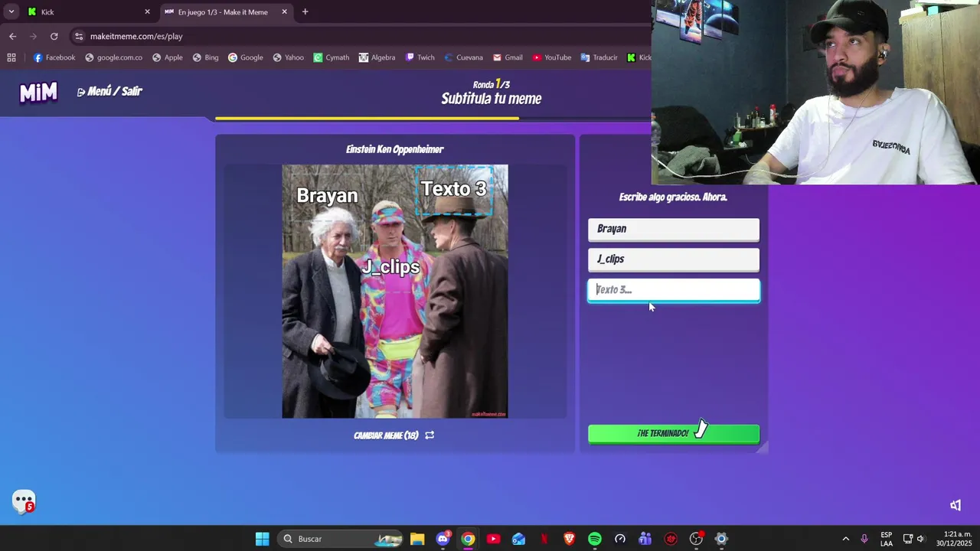Open Discord from the taskbar

coord(443,539)
